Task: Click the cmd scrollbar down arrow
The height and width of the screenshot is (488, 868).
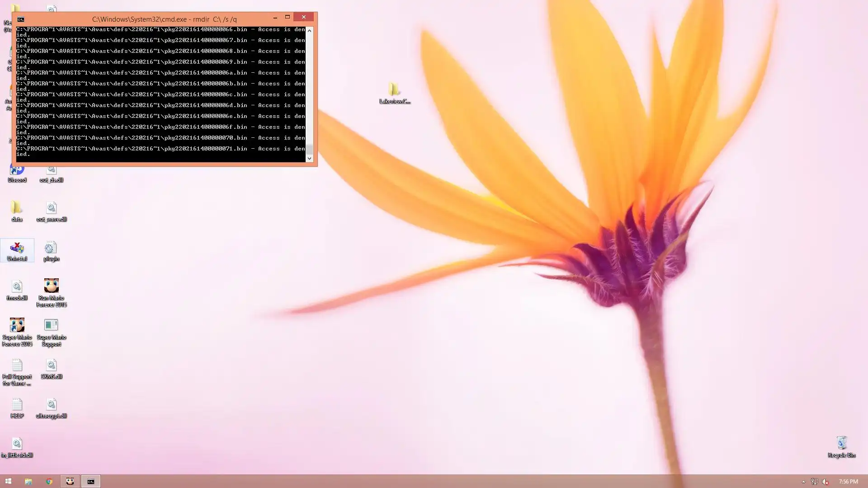Action: (x=309, y=158)
